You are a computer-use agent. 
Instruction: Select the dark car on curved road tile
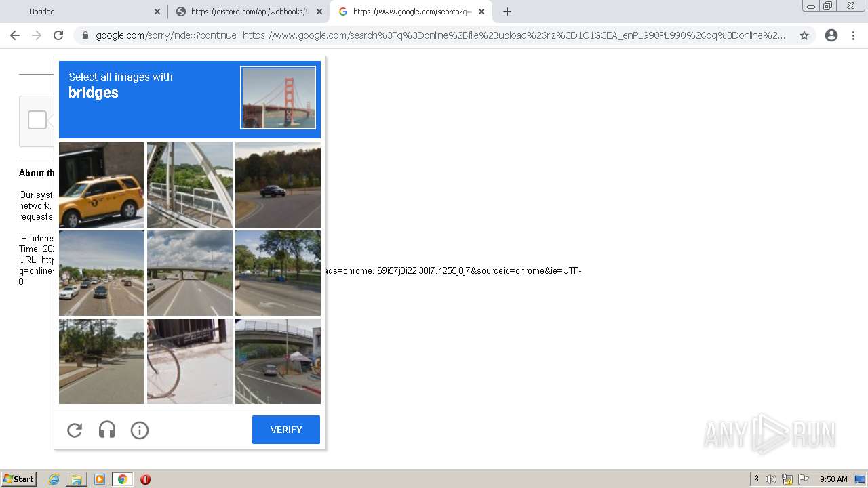click(x=278, y=185)
